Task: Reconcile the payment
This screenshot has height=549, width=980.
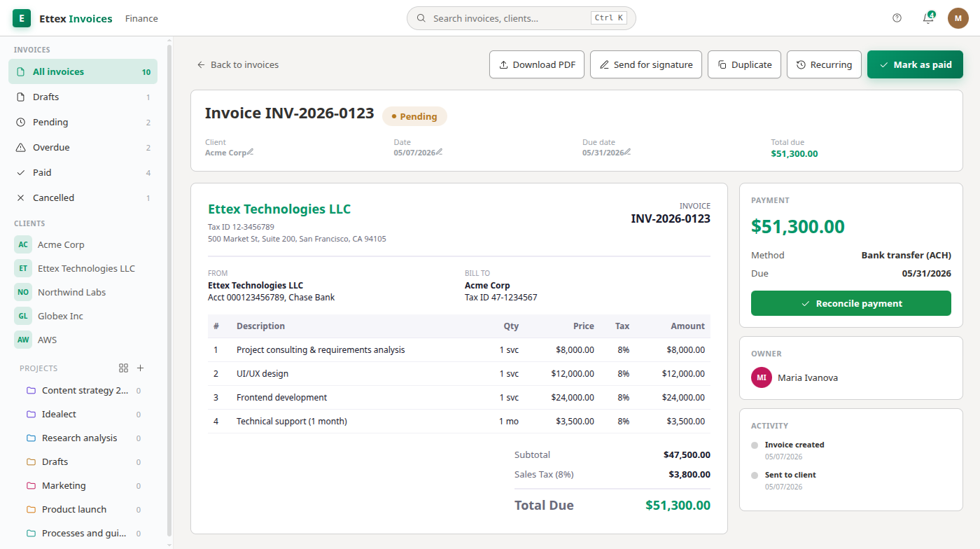Action: pyautogui.click(x=851, y=303)
